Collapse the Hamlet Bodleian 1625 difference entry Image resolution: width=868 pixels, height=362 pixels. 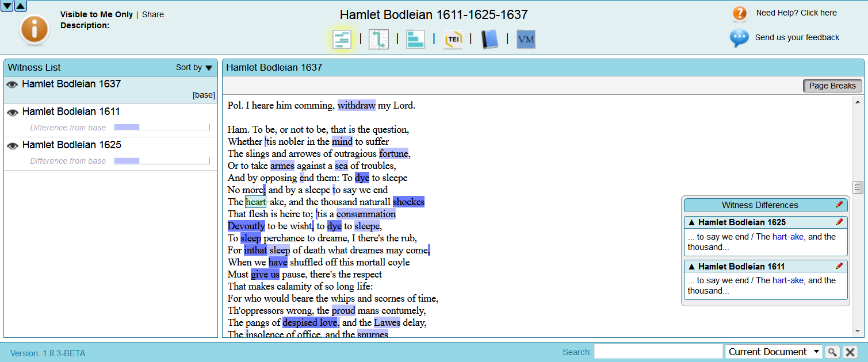[x=691, y=222]
